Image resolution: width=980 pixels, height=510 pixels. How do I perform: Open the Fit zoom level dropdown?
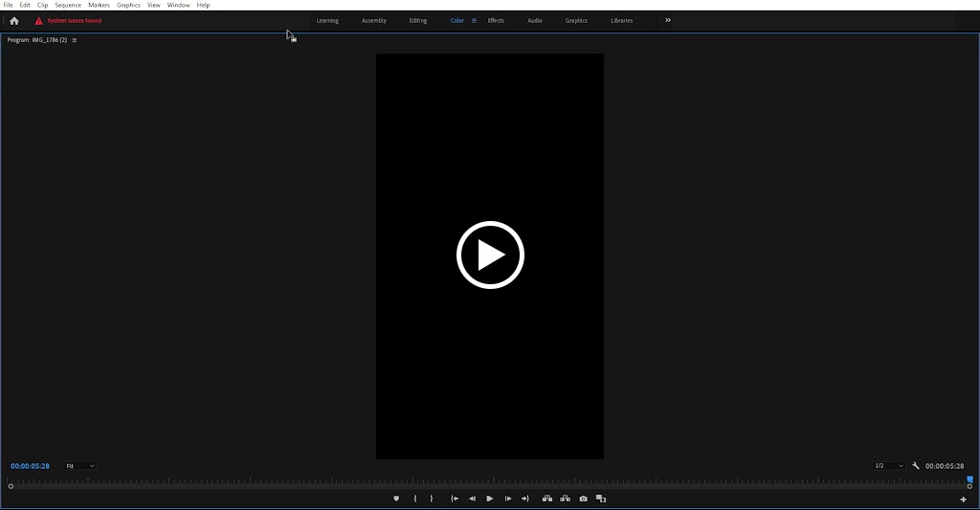pyautogui.click(x=79, y=466)
